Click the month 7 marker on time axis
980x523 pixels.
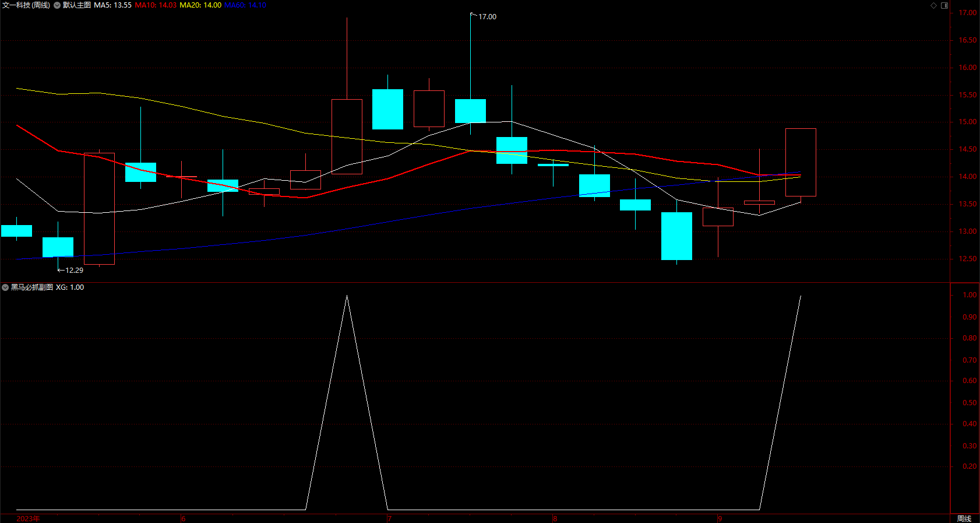click(x=389, y=518)
